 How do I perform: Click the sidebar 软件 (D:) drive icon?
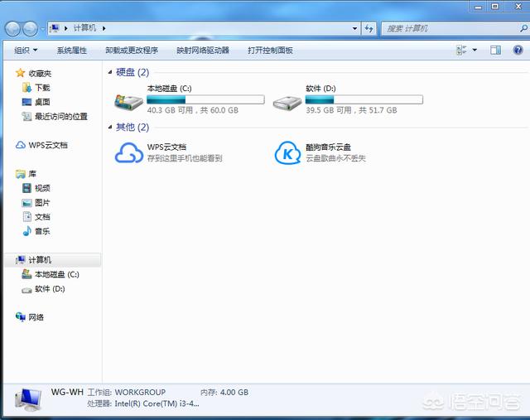click(x=26, y=290)
